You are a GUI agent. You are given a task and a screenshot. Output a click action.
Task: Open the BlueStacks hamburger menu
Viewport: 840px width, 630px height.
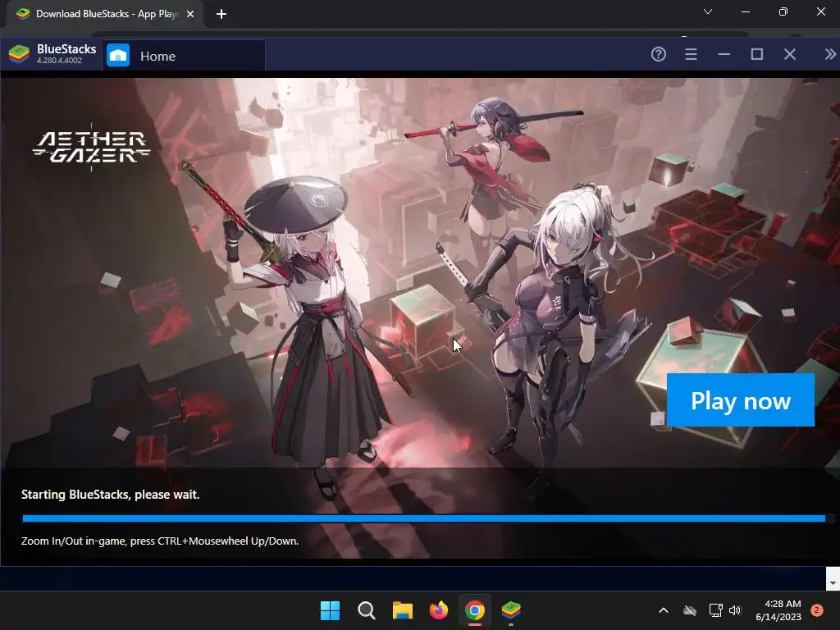click(691, 54)
